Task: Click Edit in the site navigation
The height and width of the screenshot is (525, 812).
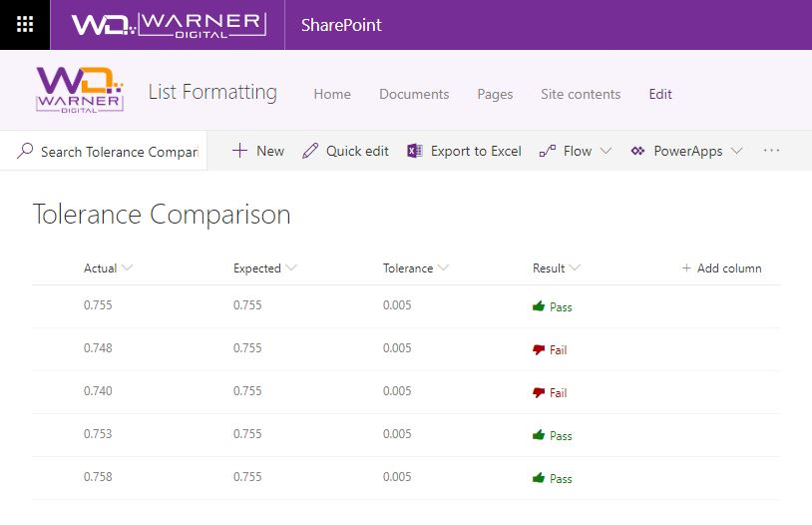Action: [660, 94]
